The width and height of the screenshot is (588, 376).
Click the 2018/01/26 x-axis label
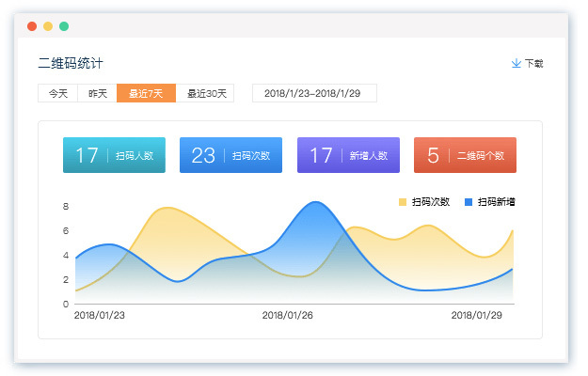(287, 316)
